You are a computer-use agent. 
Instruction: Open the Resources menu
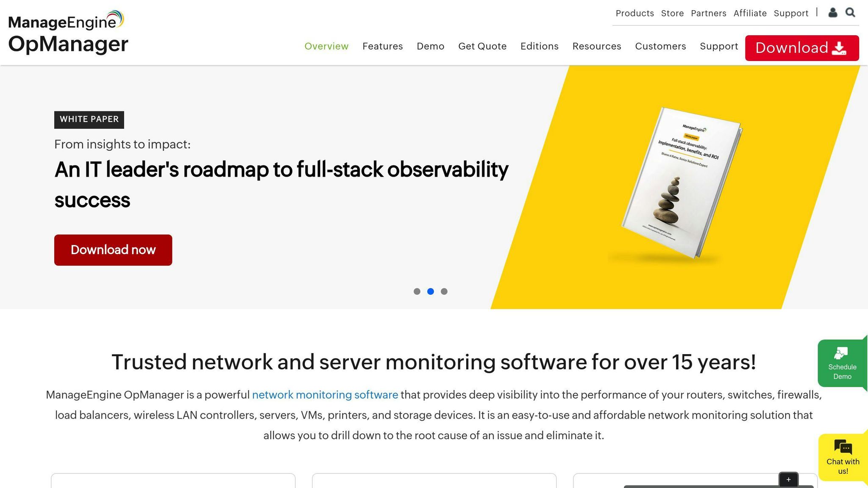tap(597, 46)
